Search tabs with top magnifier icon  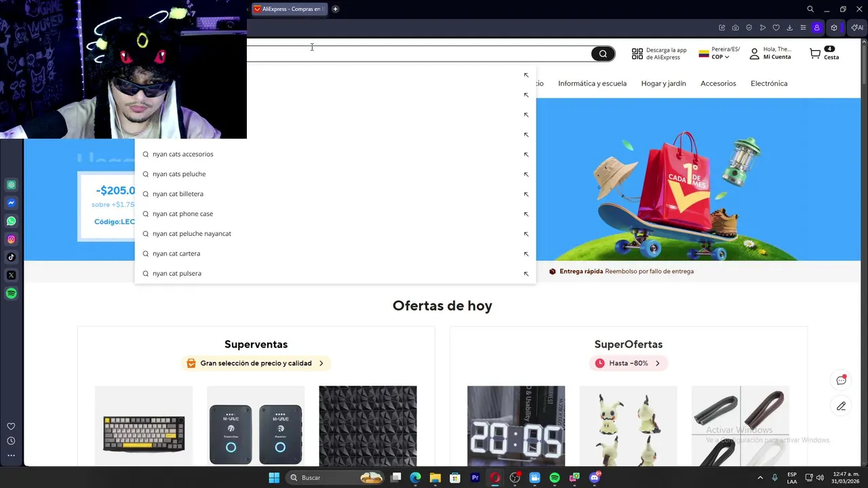[x=810, y=9]
